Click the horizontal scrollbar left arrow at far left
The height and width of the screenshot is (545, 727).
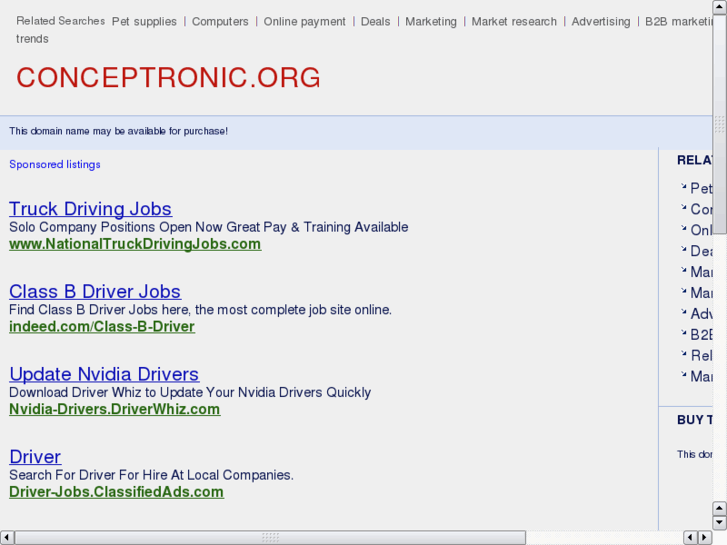click(6, 538)
